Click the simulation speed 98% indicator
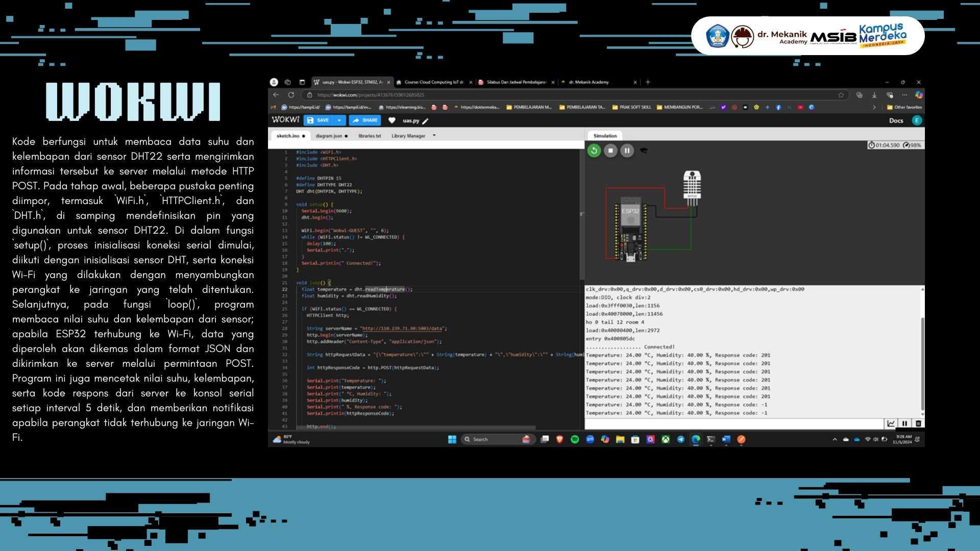The height and width of the screenshot is (551, 980). point(912,145)
